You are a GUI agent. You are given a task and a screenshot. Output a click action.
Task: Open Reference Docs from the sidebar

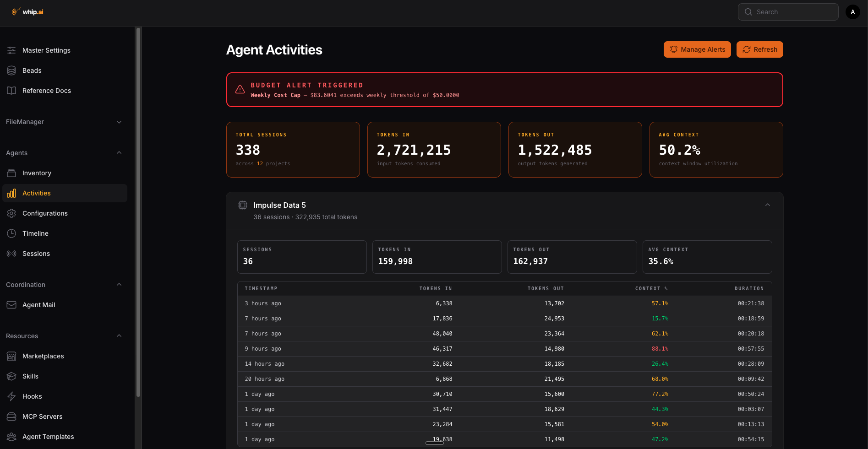46,91
